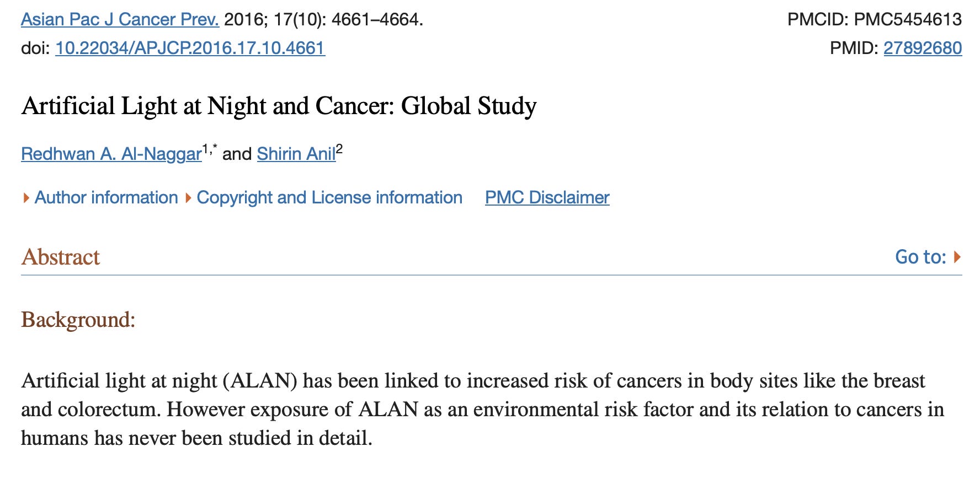This screenshot has height=484, width=980.
Task: Open the DOI link 10.22034/APJCP.2016.17.10.4661
Action: [190, 49]
